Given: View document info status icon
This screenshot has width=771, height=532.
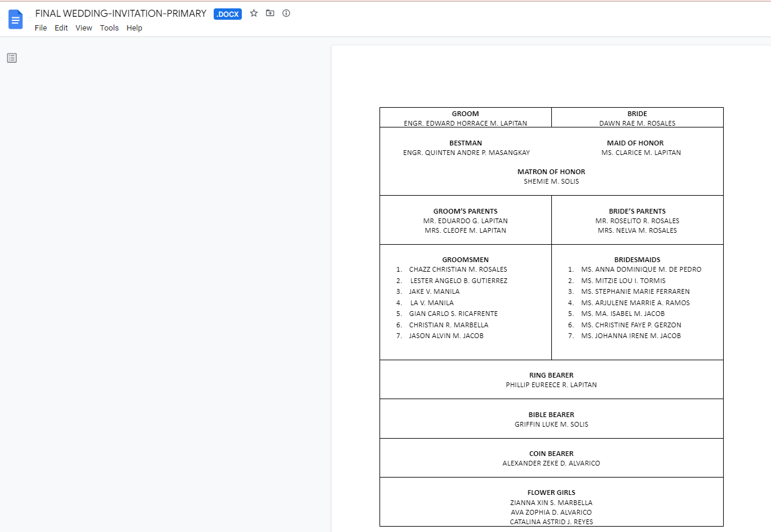Looking at the screenshot, I should point(286,13).
